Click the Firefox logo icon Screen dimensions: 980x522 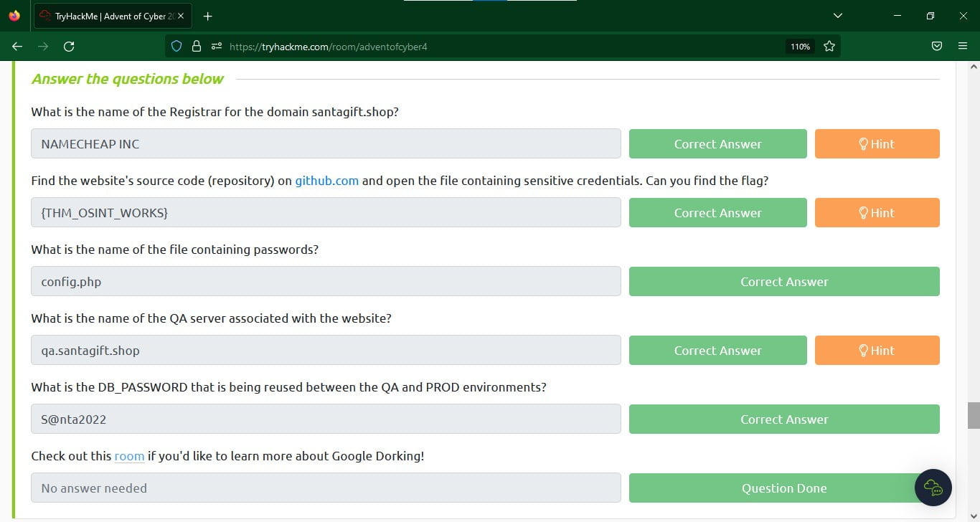[14, 16]
